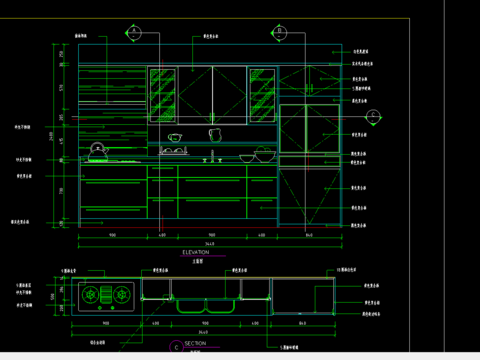Screen dimensions: 480x360
Task: Select the stove grill between the burners
Action: coord(106,295)
